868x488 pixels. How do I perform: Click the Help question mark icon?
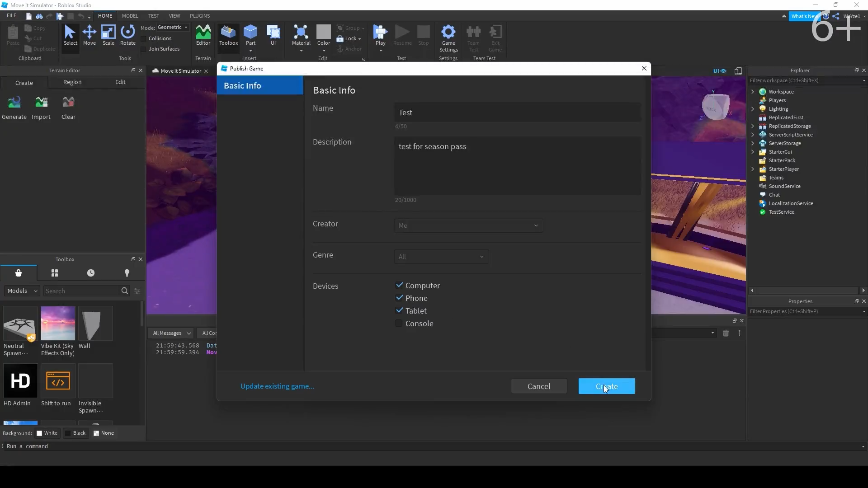click(x=826, y=16)
